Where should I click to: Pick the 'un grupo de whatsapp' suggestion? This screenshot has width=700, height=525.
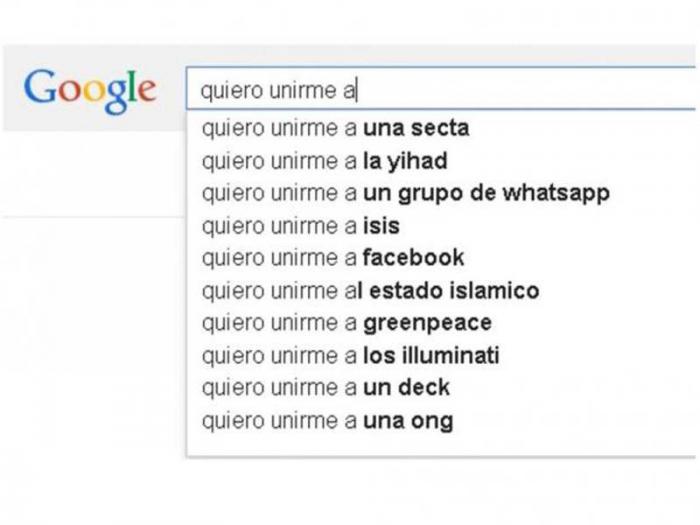click(x=405, y=192)
